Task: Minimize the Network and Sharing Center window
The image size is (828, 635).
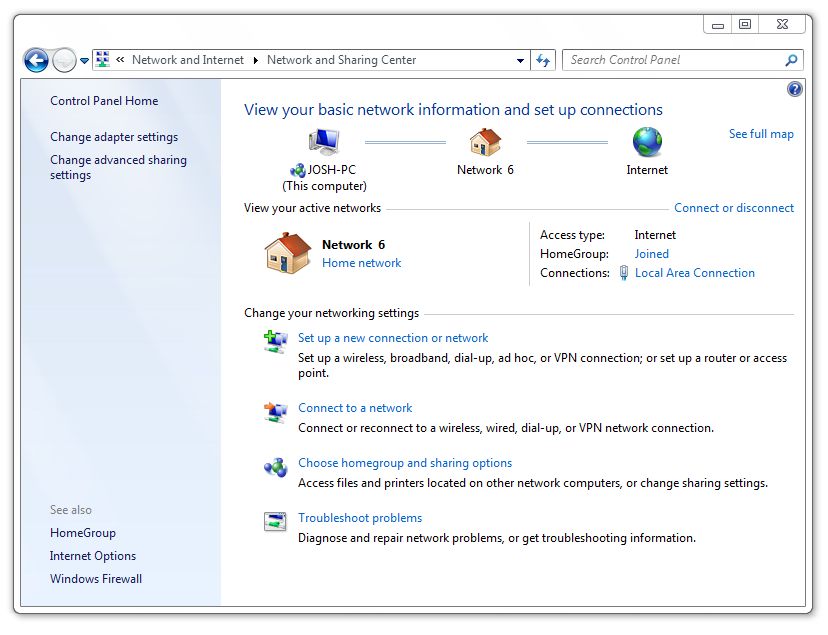Action: pos(718,24)
